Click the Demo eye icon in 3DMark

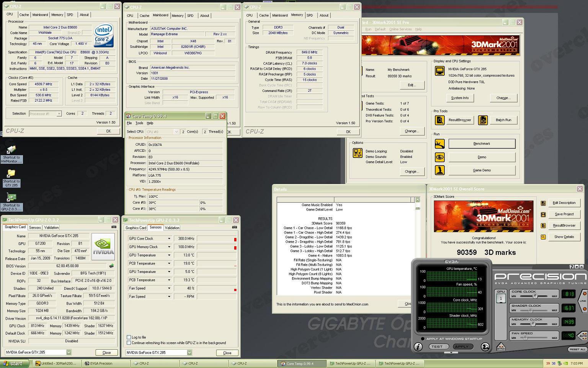(439, 157)
